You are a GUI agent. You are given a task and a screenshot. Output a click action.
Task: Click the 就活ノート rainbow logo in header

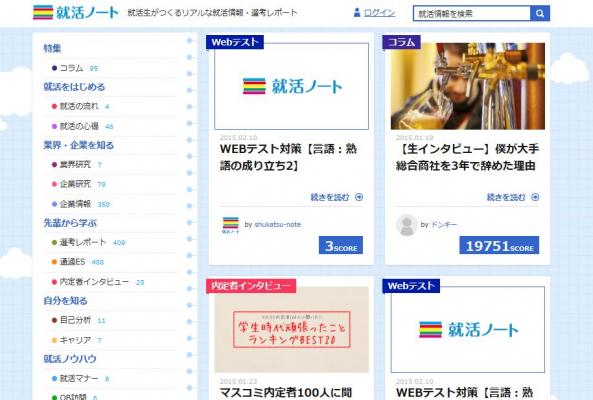coord(76,12)
